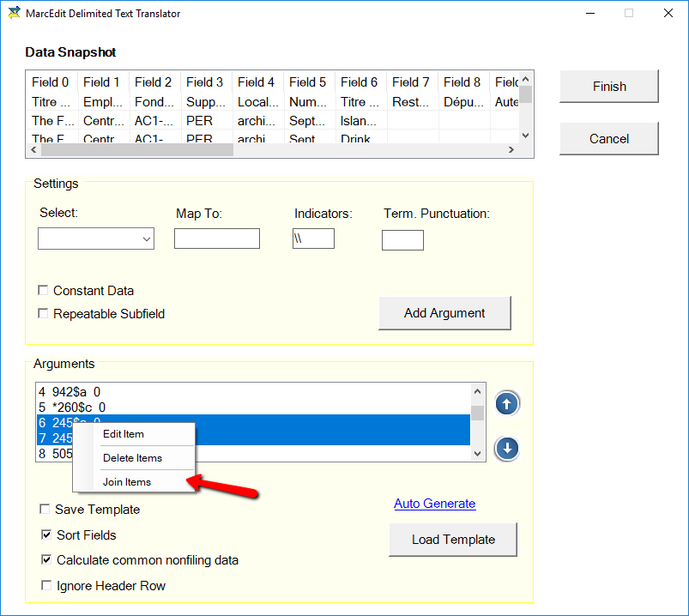
Task: Click the 'Field 5' column header
Action: [x=307, y=82]
